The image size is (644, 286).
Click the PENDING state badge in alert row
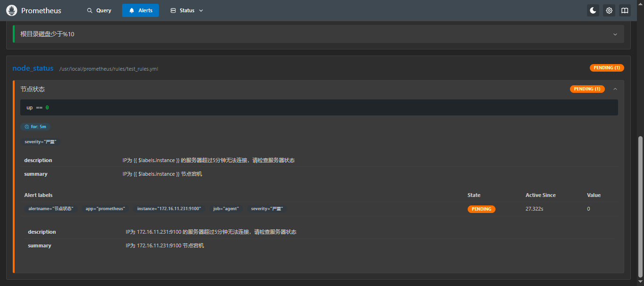coord(481,209)
